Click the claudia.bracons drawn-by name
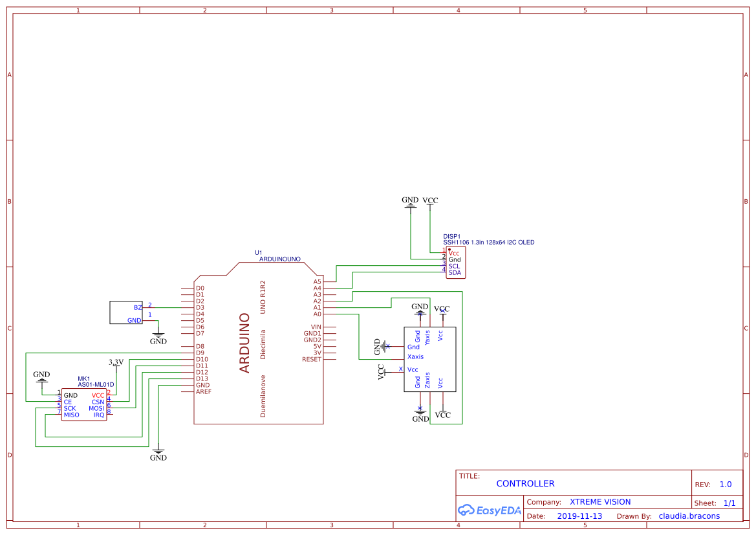Screen dimensions: 756x535 coord(689,516)
